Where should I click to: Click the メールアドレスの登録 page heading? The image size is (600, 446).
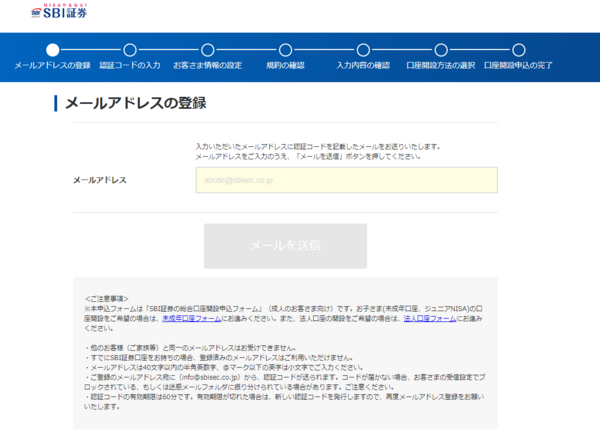click(x=136, y=103)
